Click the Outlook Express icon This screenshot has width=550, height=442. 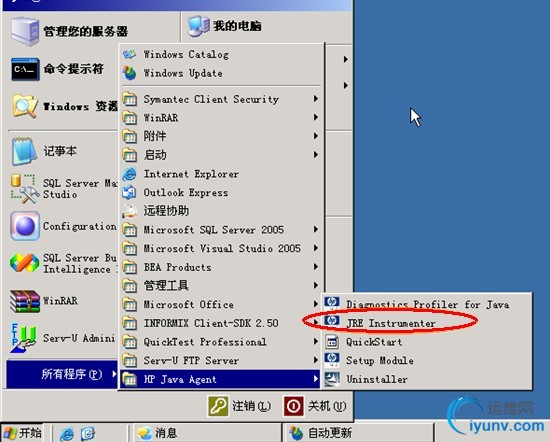click(129, 192)
